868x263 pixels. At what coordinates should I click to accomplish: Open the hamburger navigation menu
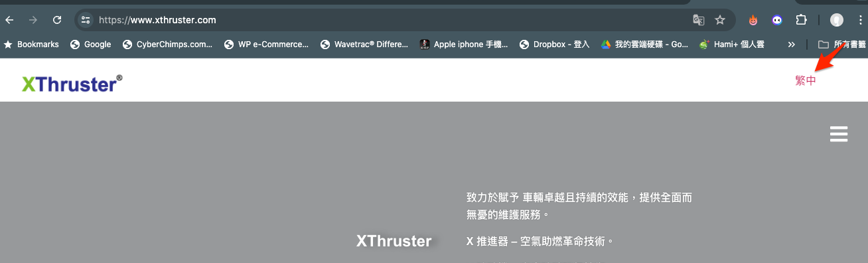click(839, 133)
